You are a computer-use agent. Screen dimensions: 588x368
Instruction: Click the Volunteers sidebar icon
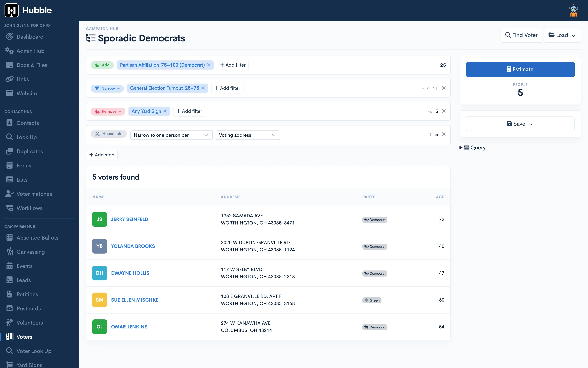coord(10,323)
